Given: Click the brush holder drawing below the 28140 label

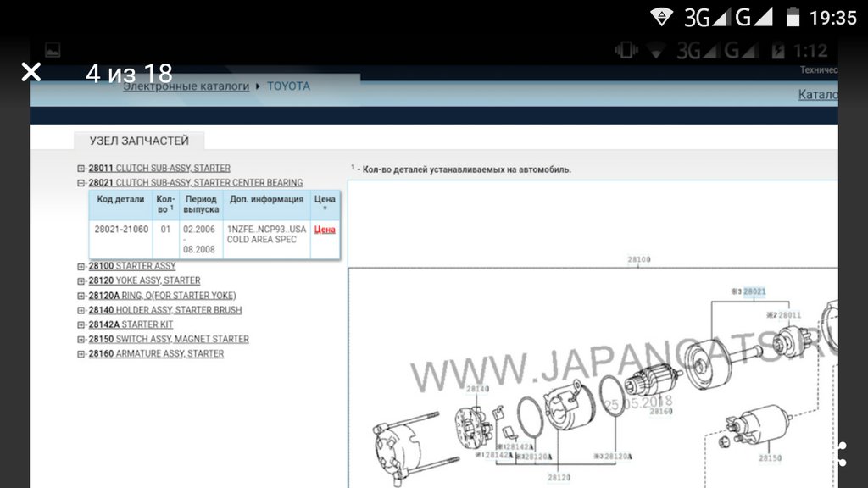Looking at the screenshot, I should pyautogui.click(x=473, y=427).
